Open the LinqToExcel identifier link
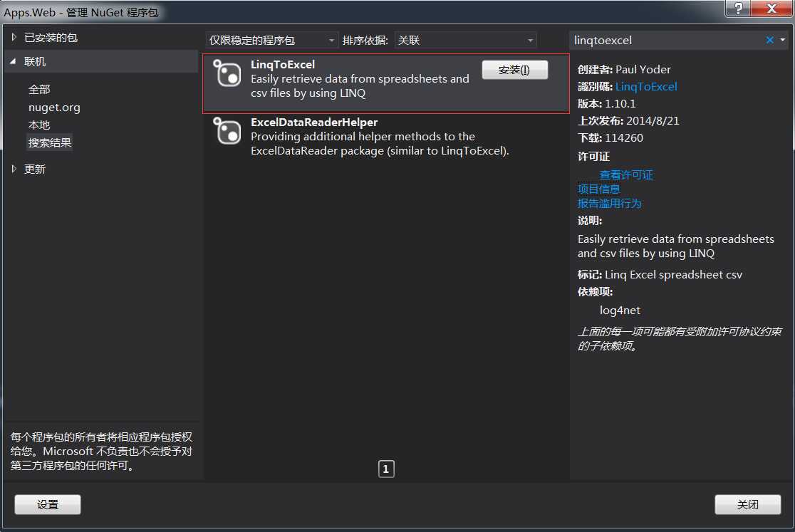 click(x=646, y=87)
